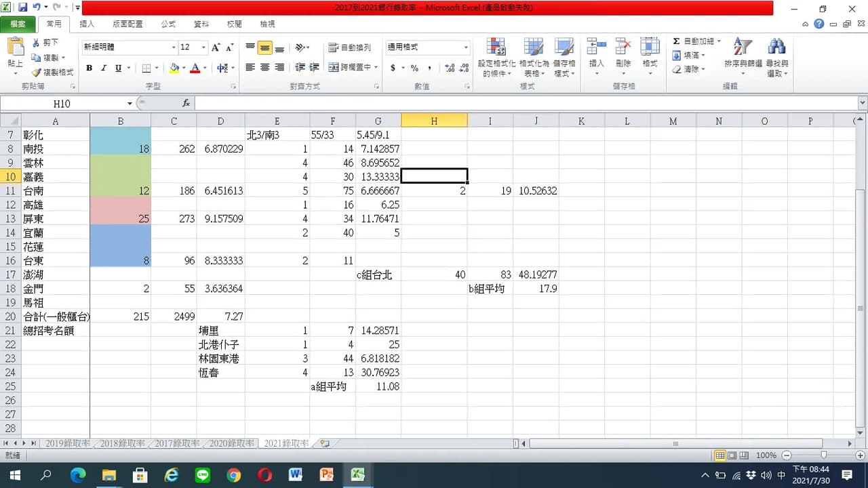Screen dimensions: 868x488
Task: Click the increase indent button
Action: [314, 68]
